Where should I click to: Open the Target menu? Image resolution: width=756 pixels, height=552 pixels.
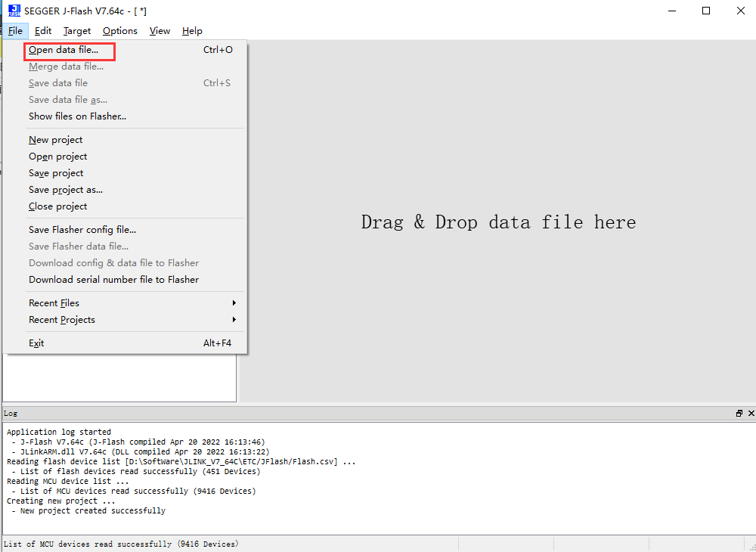(76, 31)
